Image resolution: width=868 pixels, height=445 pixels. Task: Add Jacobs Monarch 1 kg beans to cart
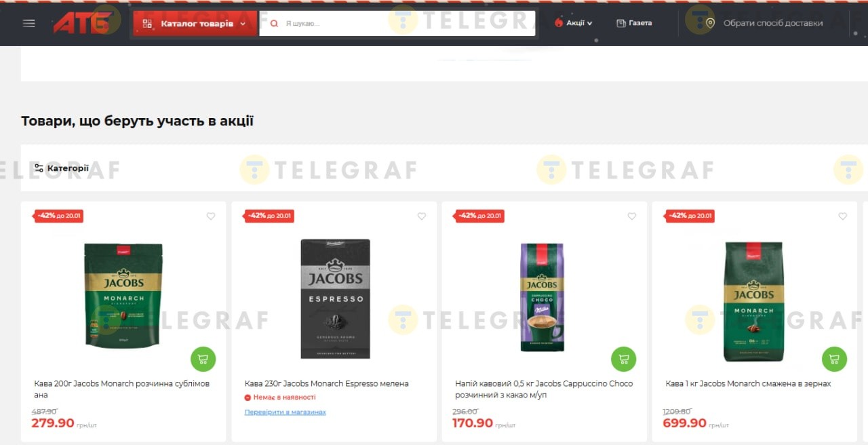[834, 359]
